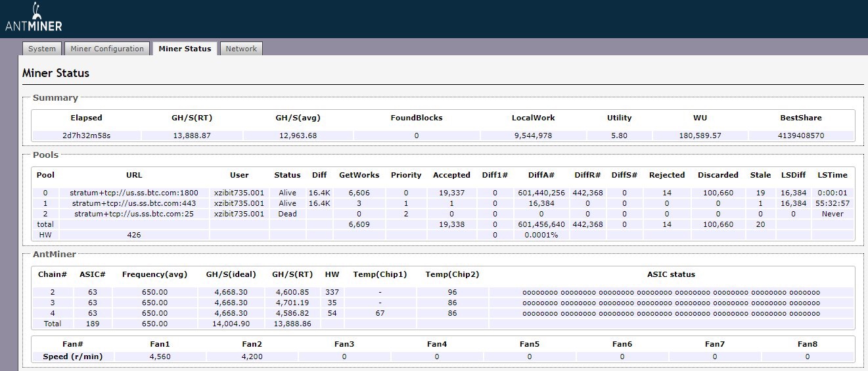Open the Network tab

(241, 49)
